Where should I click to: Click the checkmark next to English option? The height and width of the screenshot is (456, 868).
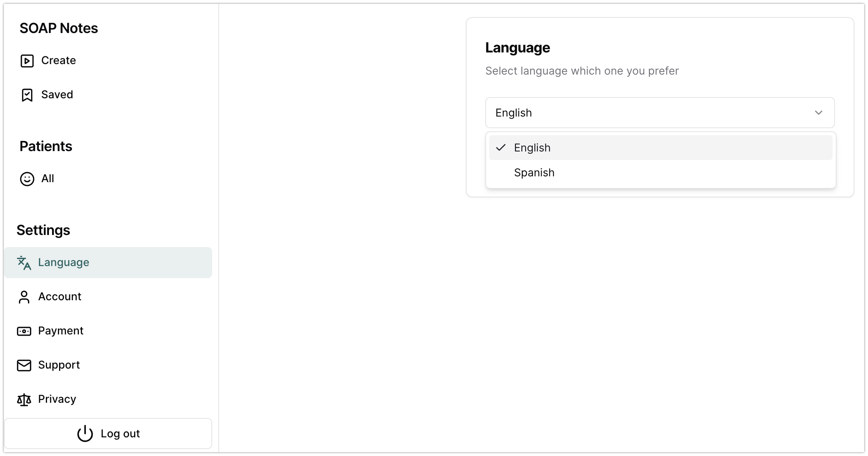[x=501, y=148]
